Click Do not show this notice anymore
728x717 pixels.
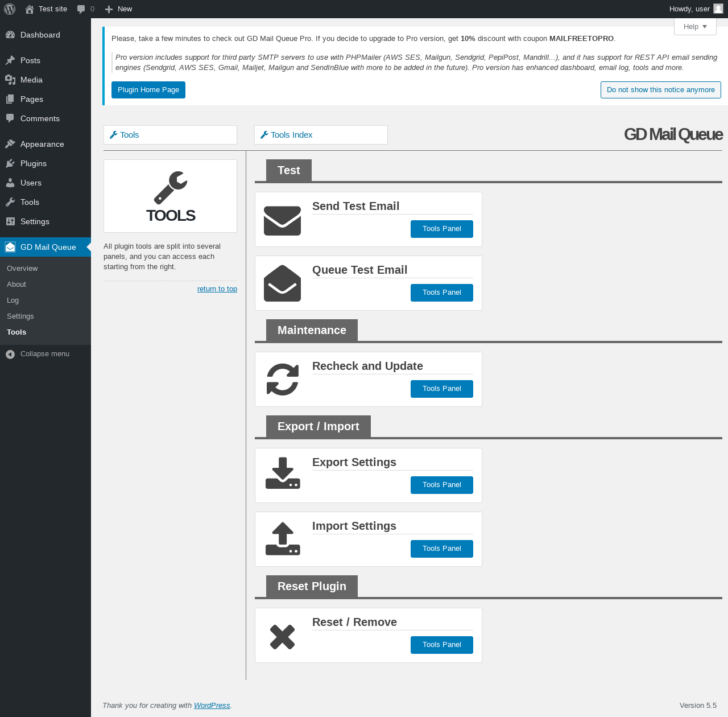pos(661,90)
